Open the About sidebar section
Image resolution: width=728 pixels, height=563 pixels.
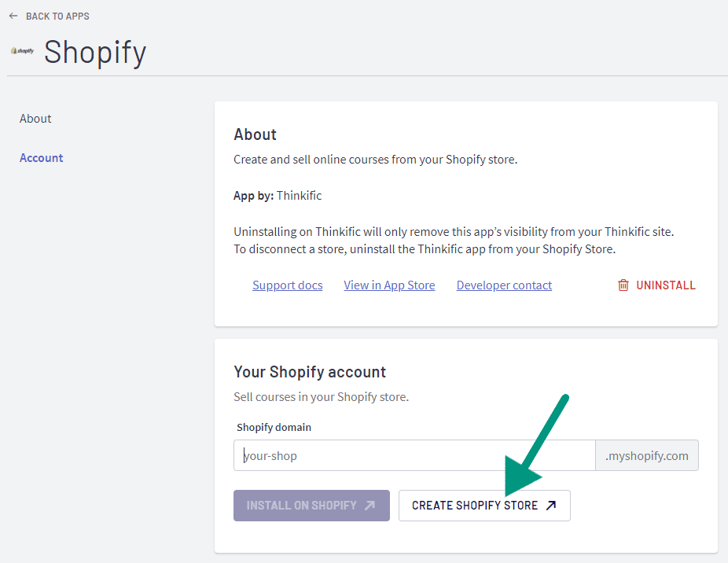click(35, 119)
